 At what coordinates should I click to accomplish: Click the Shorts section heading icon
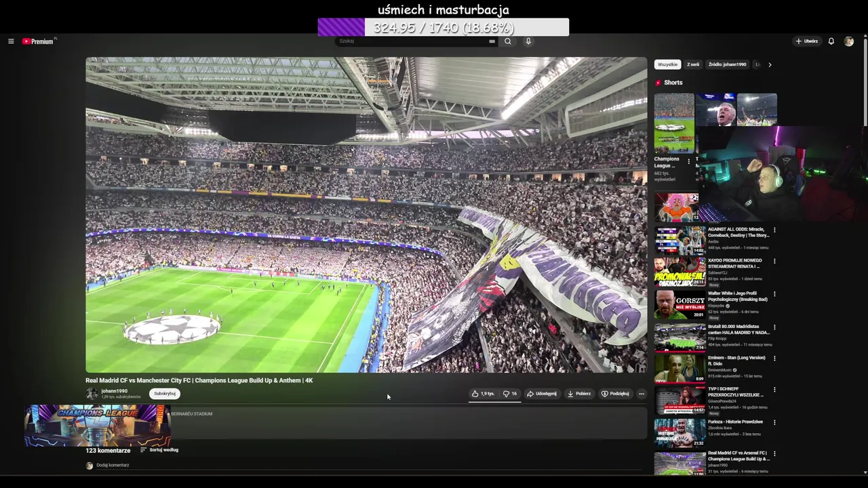pos(658,83)
